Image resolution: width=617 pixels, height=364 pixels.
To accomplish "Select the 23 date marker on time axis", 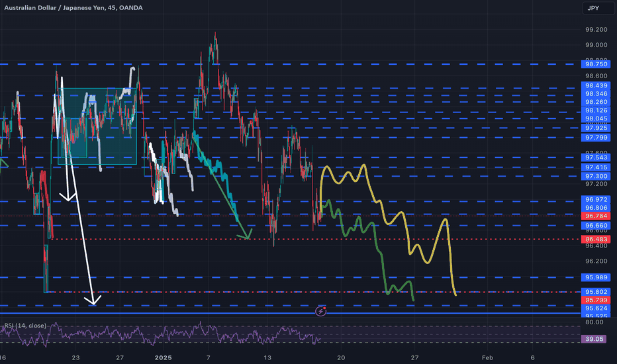I will [x=75, y=357].
